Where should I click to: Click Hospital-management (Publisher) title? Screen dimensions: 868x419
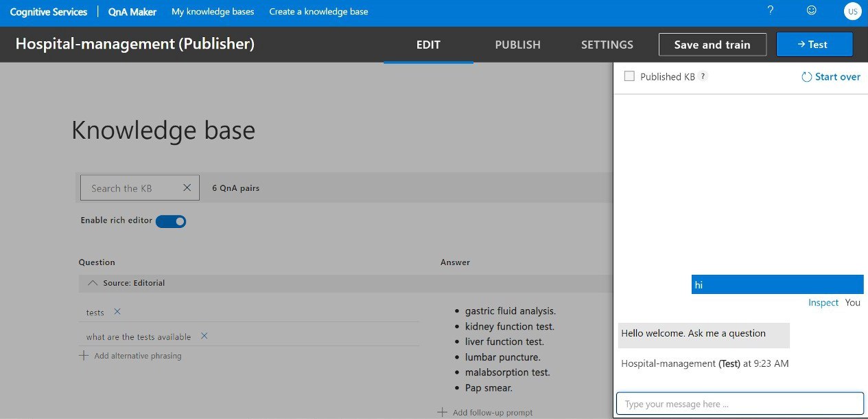[x=135, y=44]
